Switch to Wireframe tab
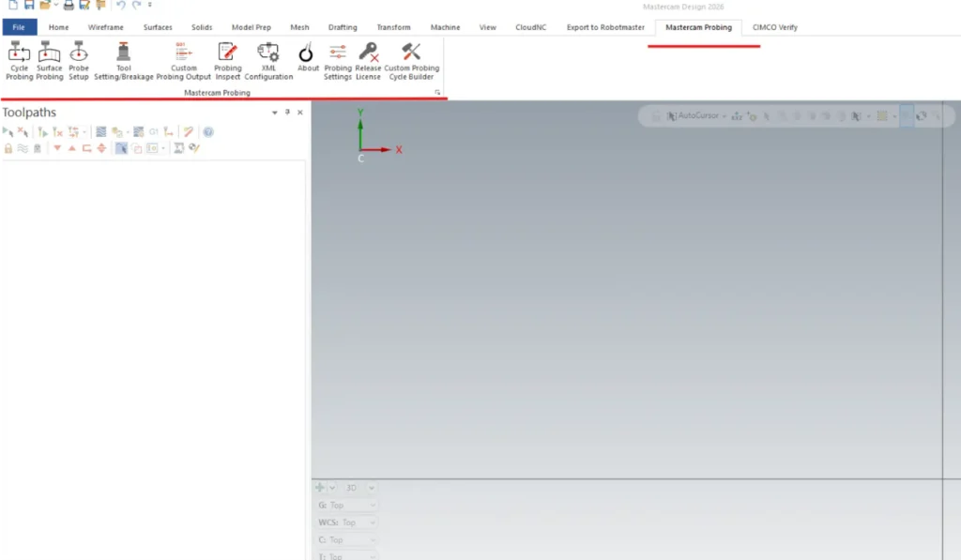 (105, 27)
